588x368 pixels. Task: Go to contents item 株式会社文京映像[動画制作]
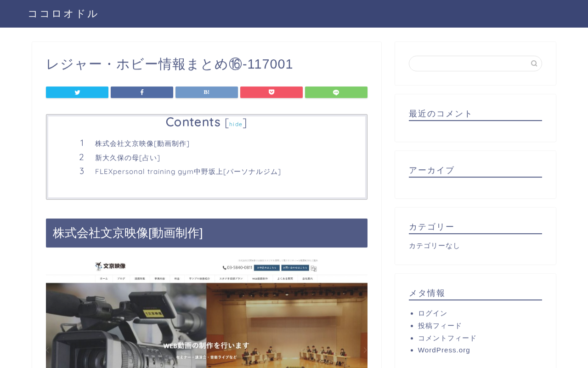[x=142, y=144]
